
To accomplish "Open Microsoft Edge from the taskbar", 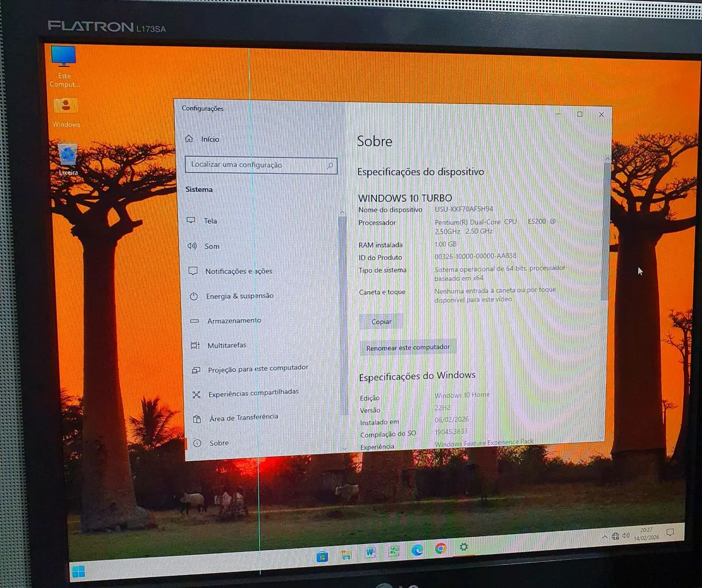I will [417, 550].
